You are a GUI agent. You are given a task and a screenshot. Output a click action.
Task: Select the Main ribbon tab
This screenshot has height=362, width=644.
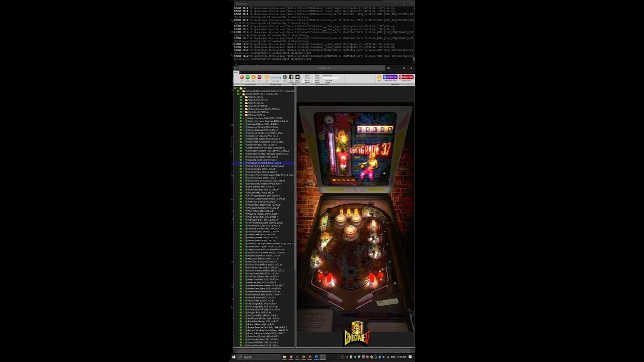coord(236,72)
